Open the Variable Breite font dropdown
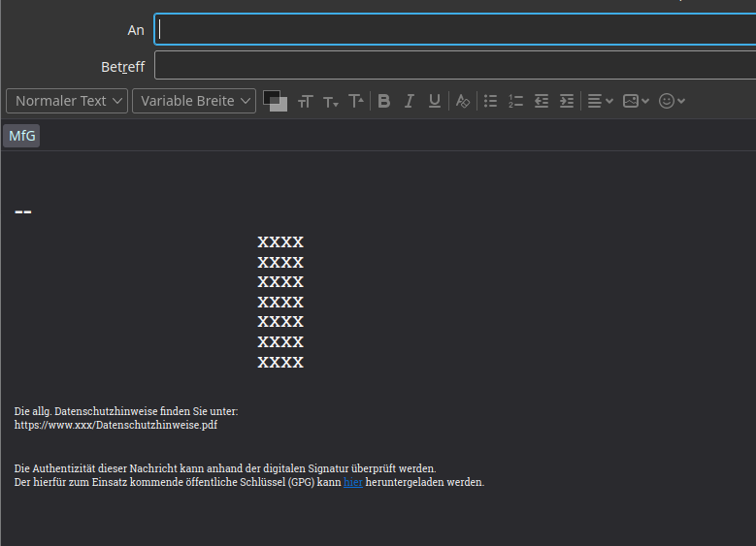Viewport: 756px width, 546px height. pos(194,101)
